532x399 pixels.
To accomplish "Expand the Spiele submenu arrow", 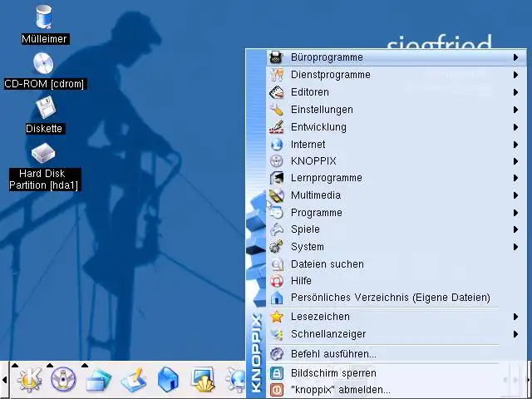I will click(515, 229).
